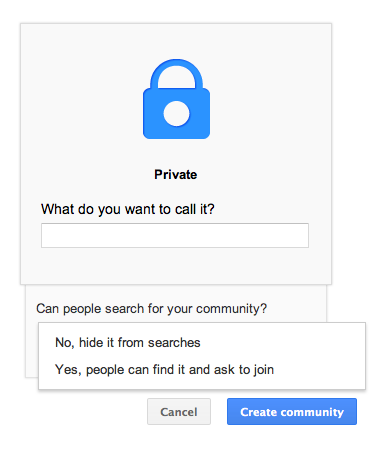Select the 'No' search visibility option
384x452 pixels.
(x=202, y=343)
